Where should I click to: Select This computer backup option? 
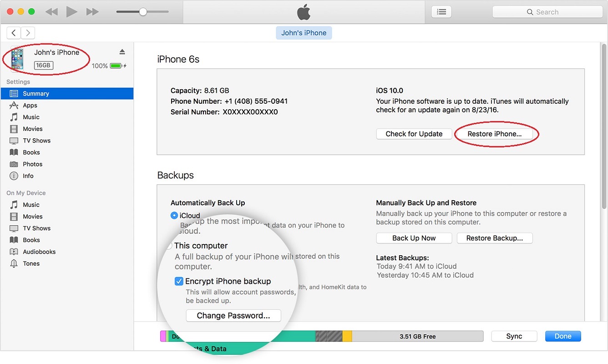click(x=169, y=246)
